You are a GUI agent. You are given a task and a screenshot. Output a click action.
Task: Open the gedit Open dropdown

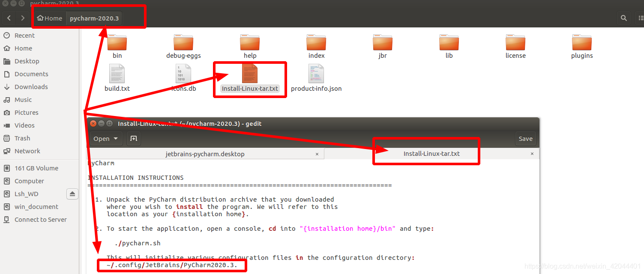tap(106, 139)
